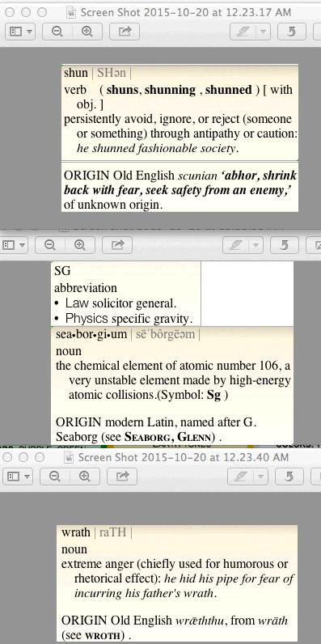This screenshot has width=321, height=644.
Task: Zoom in on the middle SG window
Action: point(79,245)
